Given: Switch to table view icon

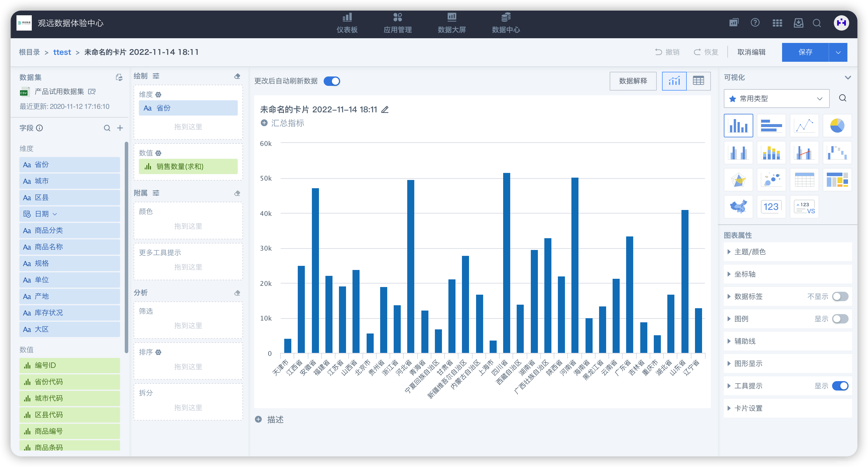Looking at the screenshot, I should (698, 81).
